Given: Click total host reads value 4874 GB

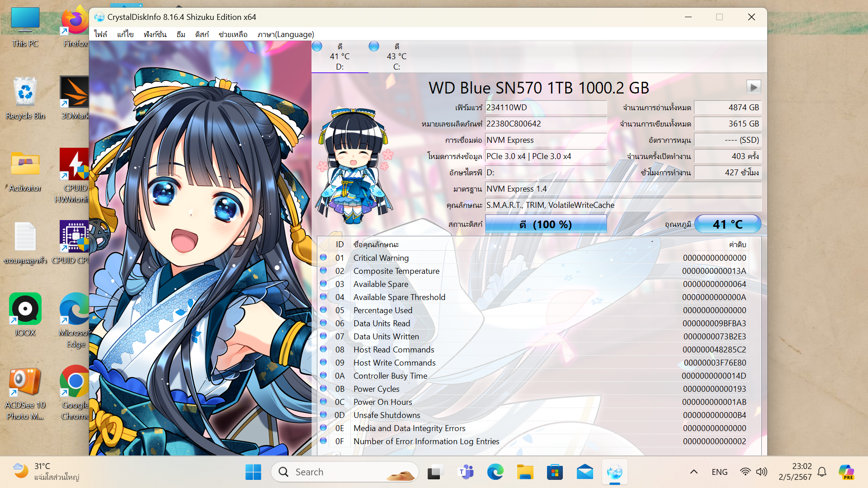Looking at the screenshot, I should pos(727,108).
